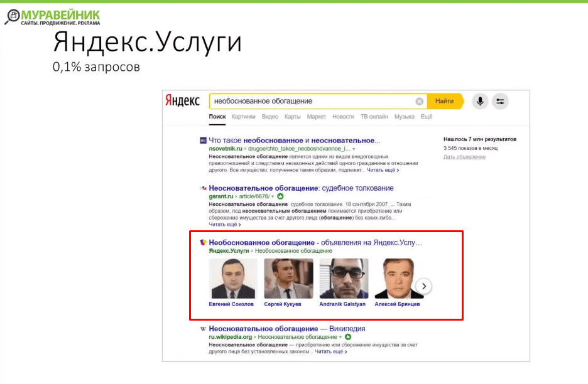Open Andranik Galstyan photo

coord(344,279)
